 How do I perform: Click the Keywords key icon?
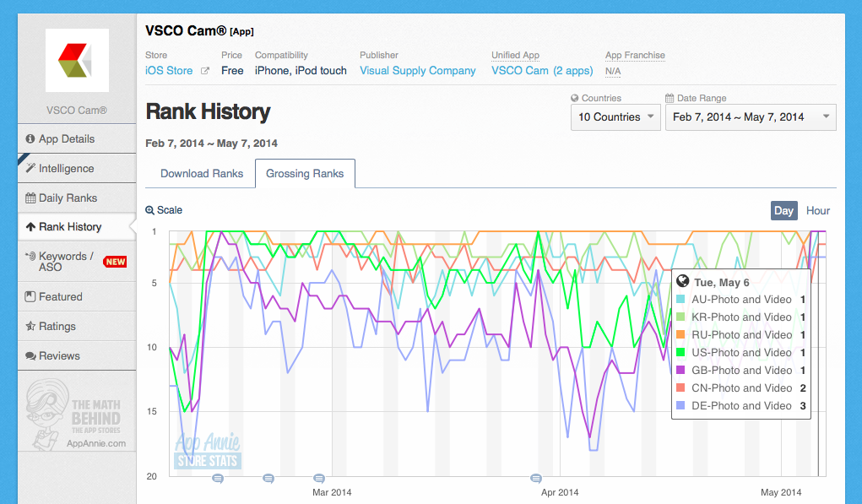30,256
